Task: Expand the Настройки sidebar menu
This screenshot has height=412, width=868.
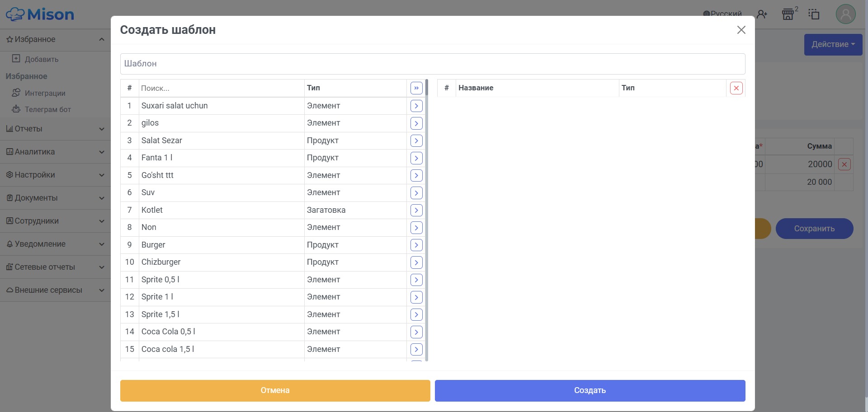Action: click(55, 175)
